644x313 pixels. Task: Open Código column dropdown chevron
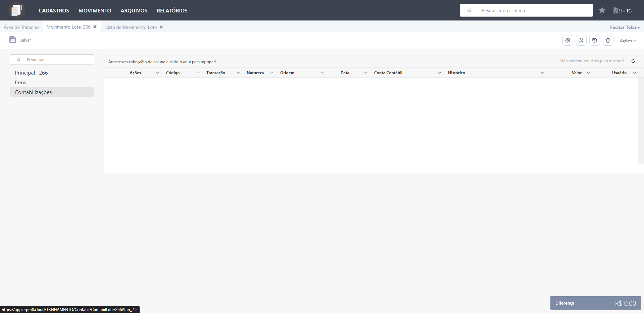point(198,73)
